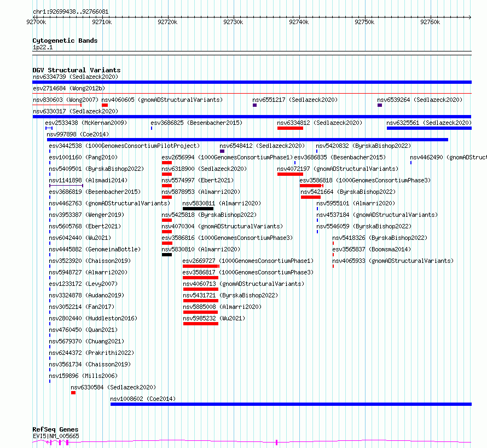Select esv3565837 (Boomsma2014) label

[x=372, y=249]
